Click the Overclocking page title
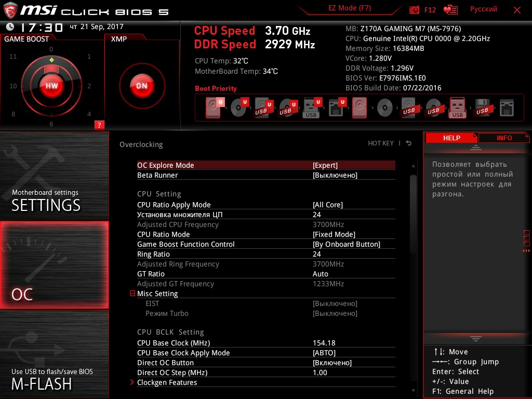The width and height of the screenshot is (532, 399). [x=141, y=144]
